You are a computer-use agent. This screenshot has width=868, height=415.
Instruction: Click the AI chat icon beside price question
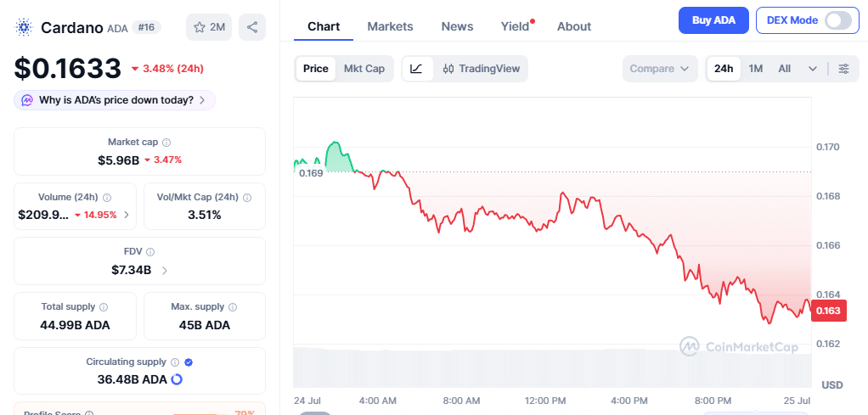pyautogui.click(x=27, y=100)
